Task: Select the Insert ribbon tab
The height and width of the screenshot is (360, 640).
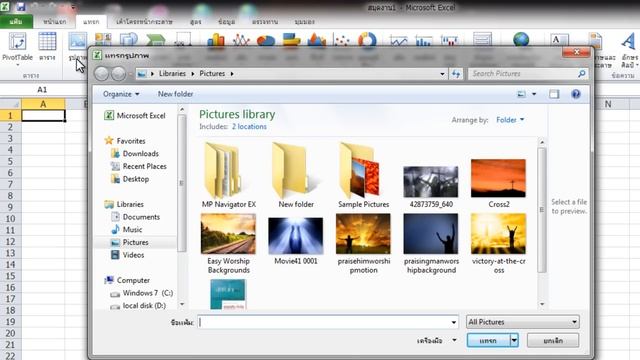Action: tap(91, 22)
